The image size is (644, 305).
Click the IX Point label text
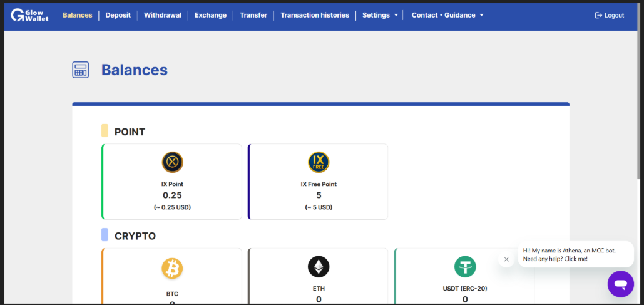pyautogui.click(x=173, y=184)
